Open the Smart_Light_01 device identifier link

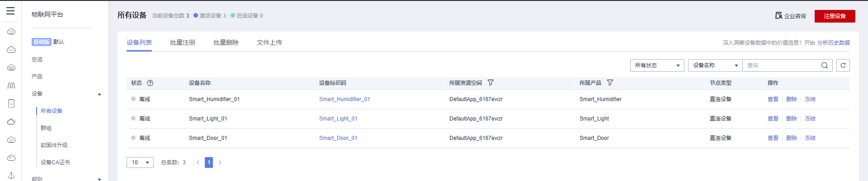[x=338, y=119]
